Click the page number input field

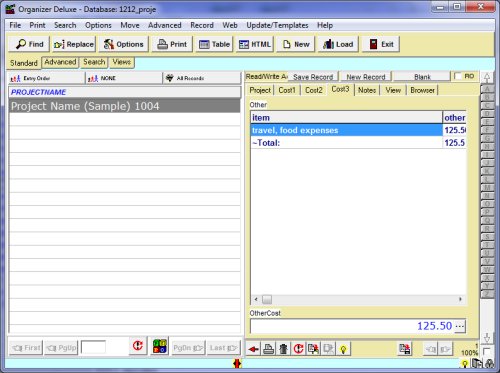click(x=93, y=347)
